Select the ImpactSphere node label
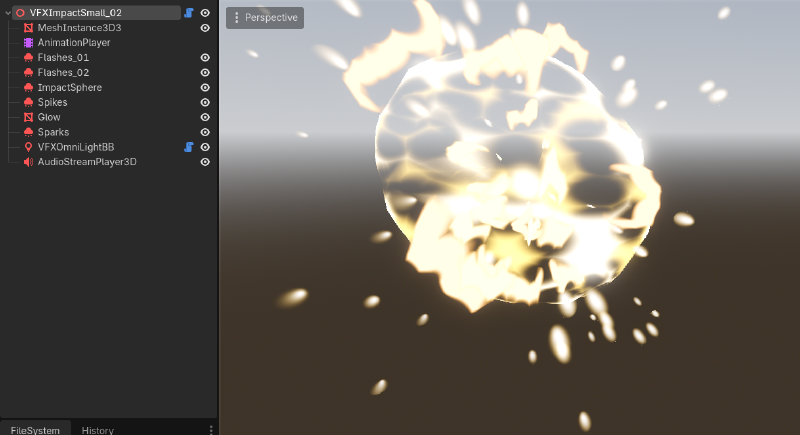Screen dimensions: 800x435 [70, 87]
